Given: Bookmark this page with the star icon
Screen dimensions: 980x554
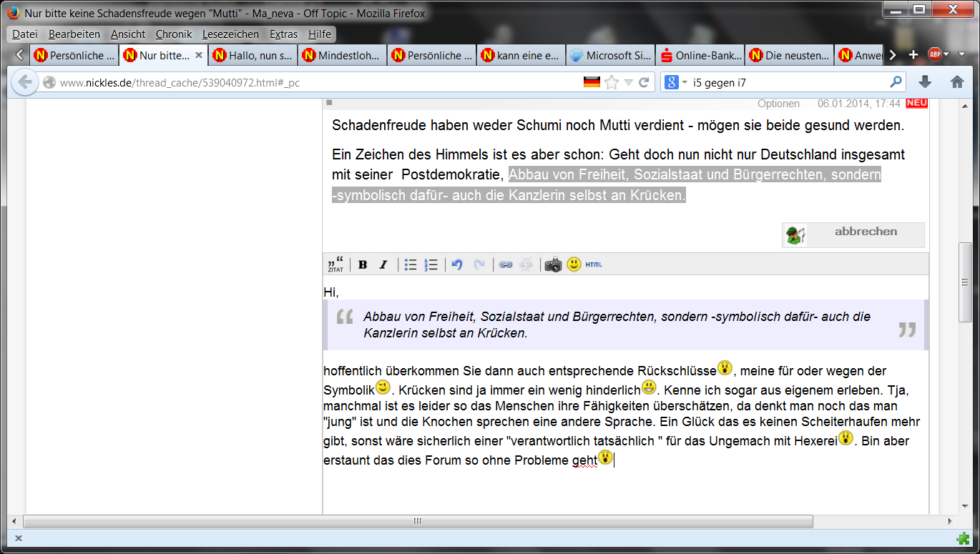Looking at the screenshot, I should 611,82.
